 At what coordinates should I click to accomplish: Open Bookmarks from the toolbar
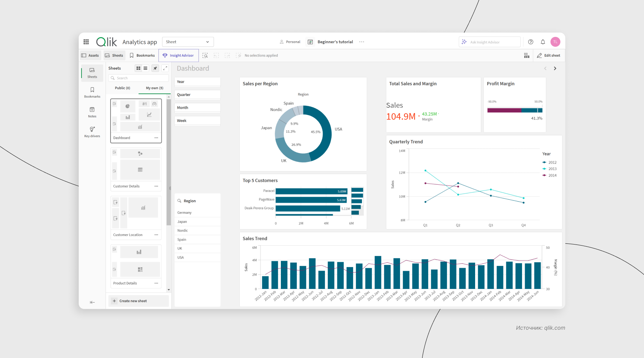pos(142,55)
